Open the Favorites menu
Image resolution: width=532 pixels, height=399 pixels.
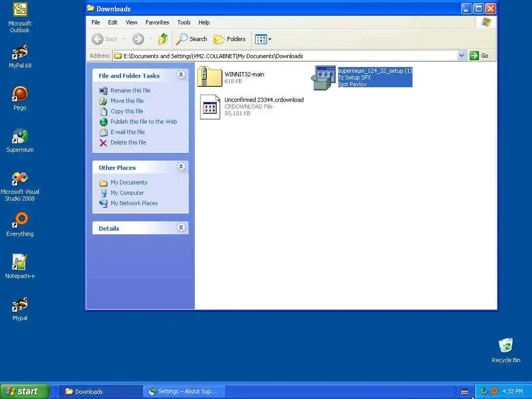[x=157, y=22]
